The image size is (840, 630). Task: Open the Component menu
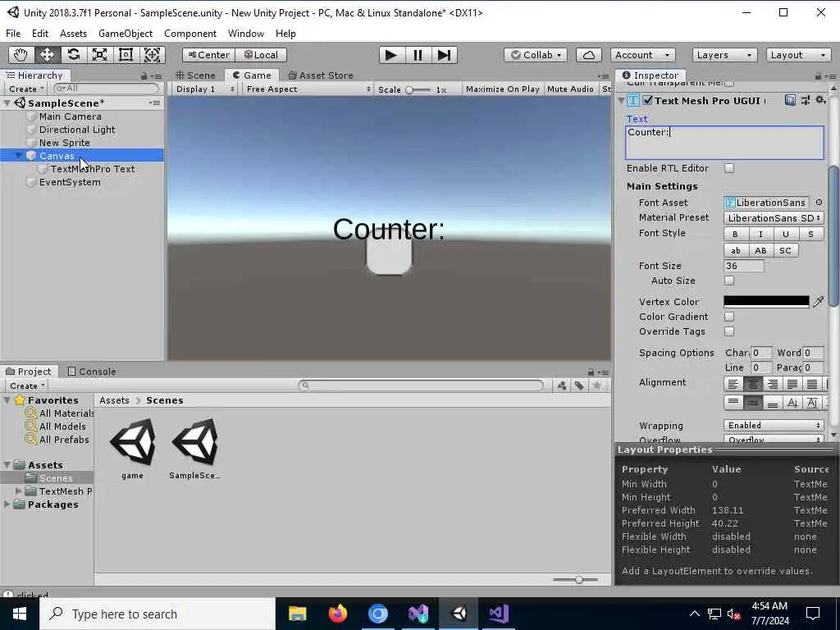[190, 33]
